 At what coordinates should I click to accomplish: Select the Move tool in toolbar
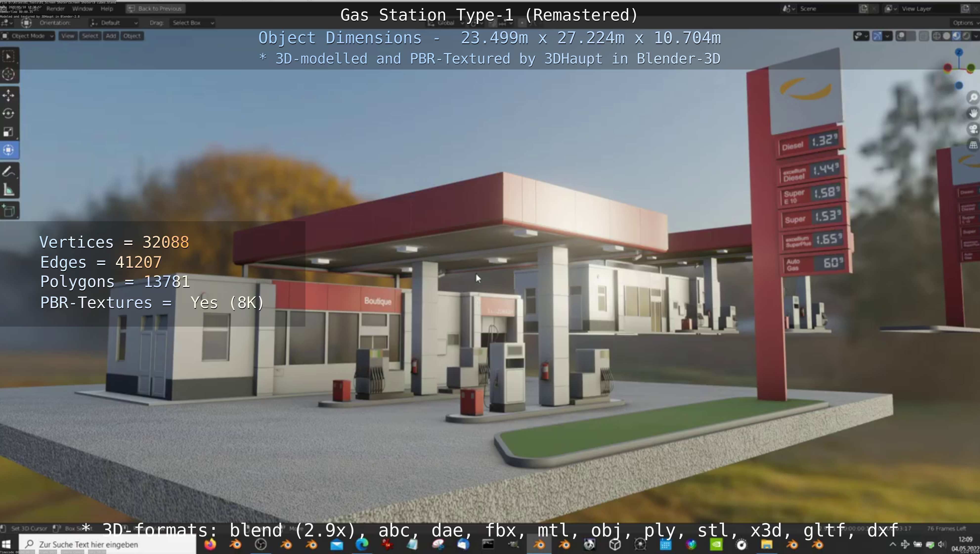pos(8,95)
